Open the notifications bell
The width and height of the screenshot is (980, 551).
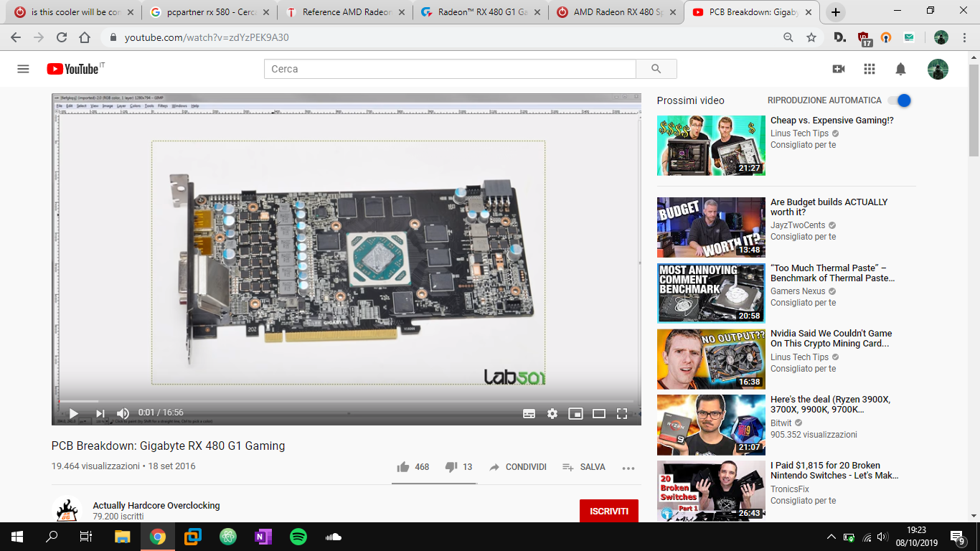tap(900, 69)
